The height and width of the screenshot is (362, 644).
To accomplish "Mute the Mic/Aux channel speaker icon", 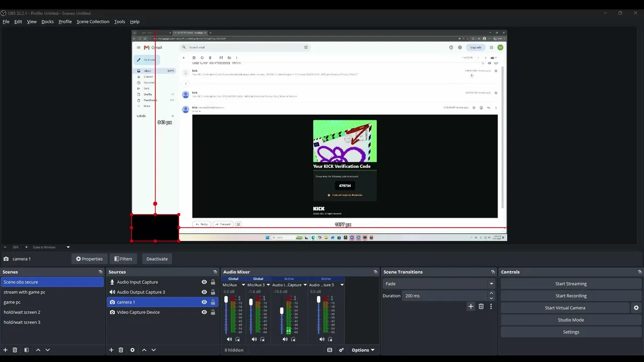I will (229, 339).
